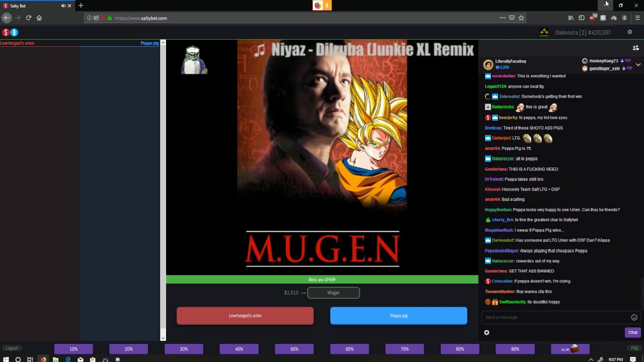
Task: Send the message with Chat button
Action: 632,332
